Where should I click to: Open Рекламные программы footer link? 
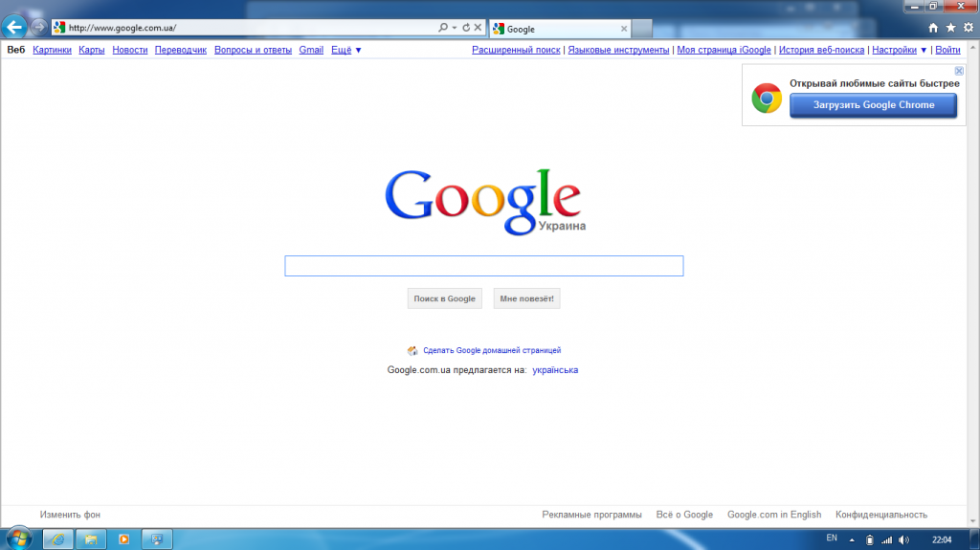pos(591,515)
